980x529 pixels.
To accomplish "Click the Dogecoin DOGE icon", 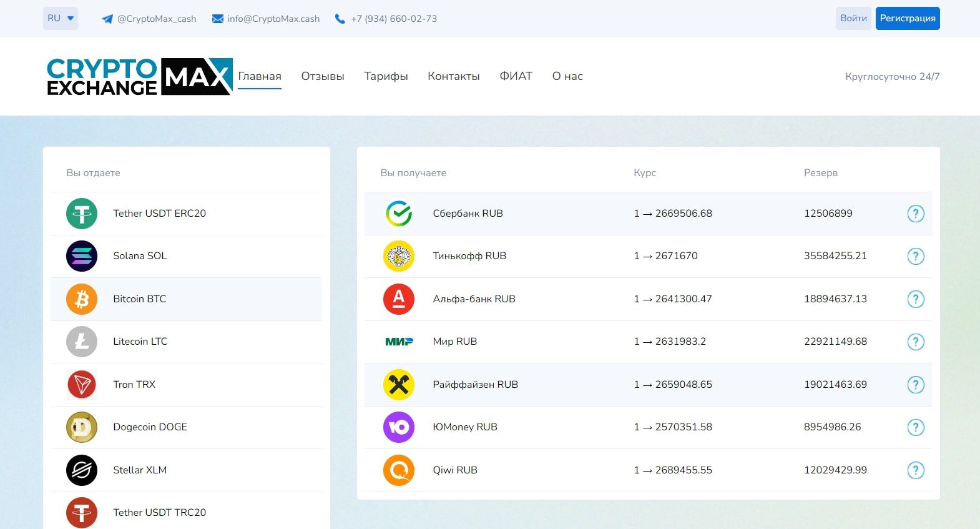I will tap(82, 427).
